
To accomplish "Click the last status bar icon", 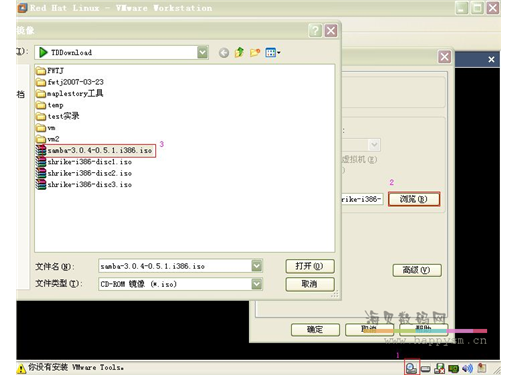I will pos(481,368).
